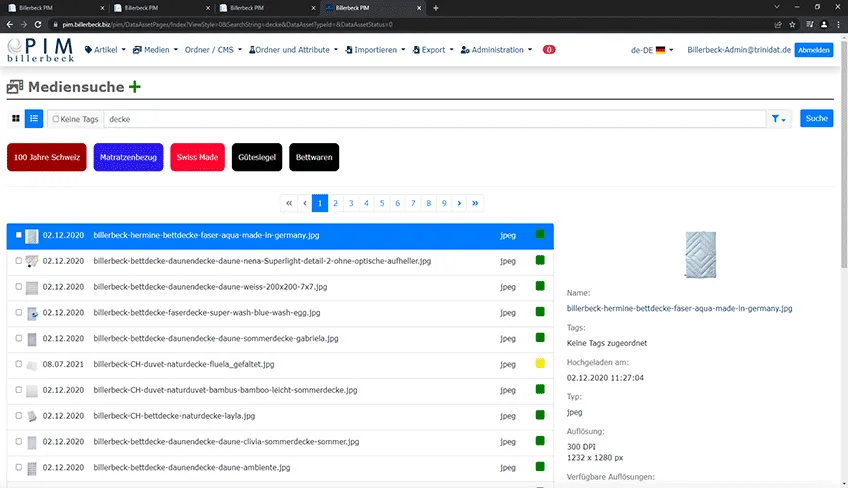Screen dimensions: 848x488
Task: Open the Importieren dropdown menu
Action: coord(375,50)
